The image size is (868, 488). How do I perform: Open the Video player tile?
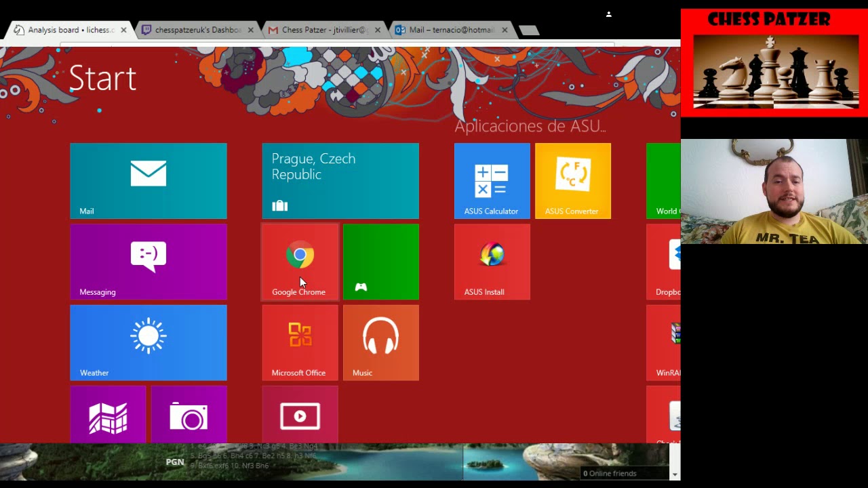[x=300, y=414]
